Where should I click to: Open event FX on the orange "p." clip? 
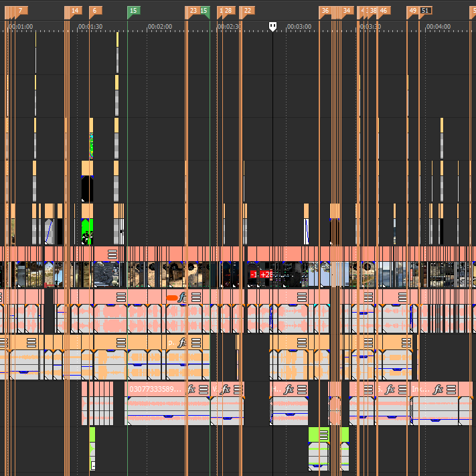182,343
